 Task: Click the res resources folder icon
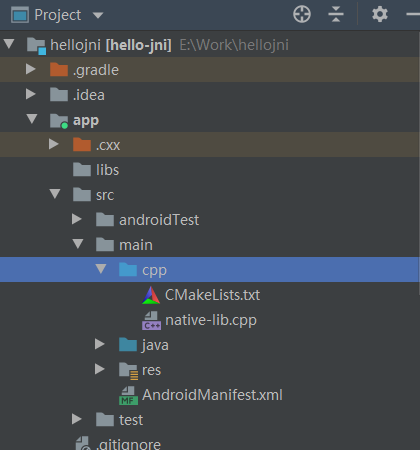click(128, 371)
